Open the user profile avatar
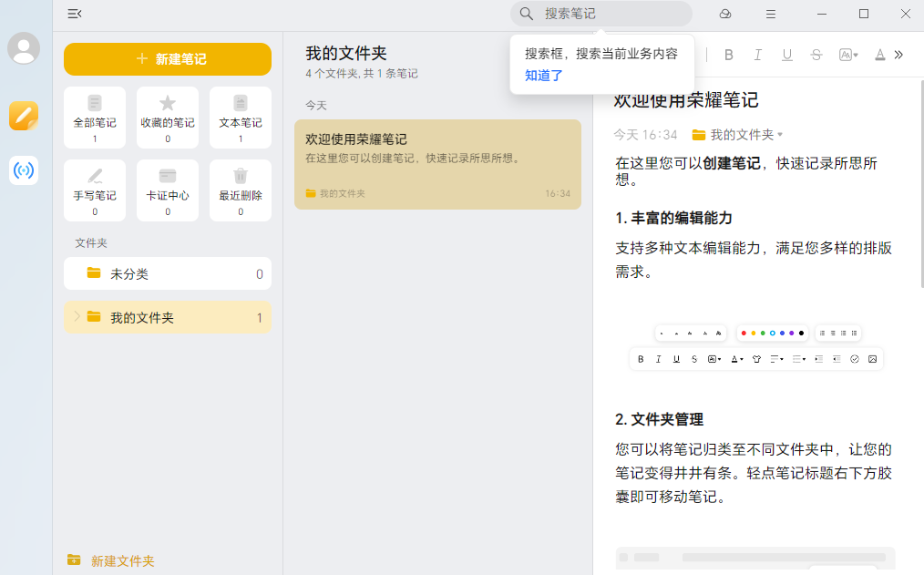The height and width of the screenshot is (575, 924). [24, 48]
